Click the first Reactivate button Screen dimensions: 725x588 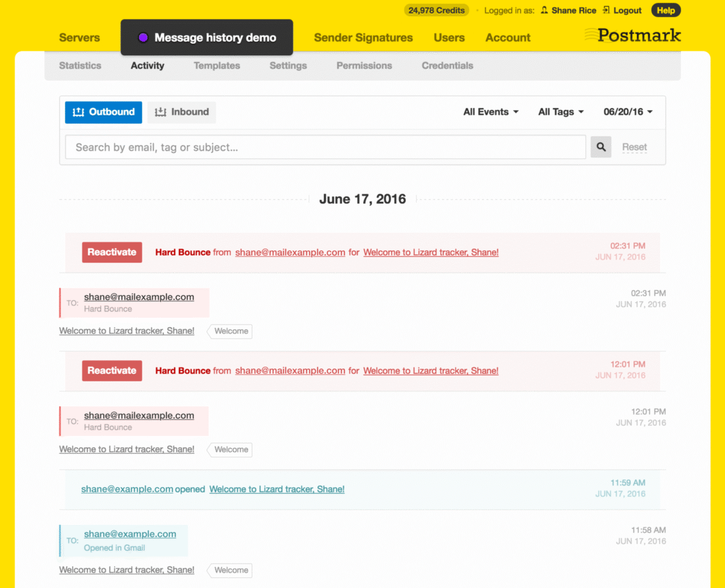[112, 252]
